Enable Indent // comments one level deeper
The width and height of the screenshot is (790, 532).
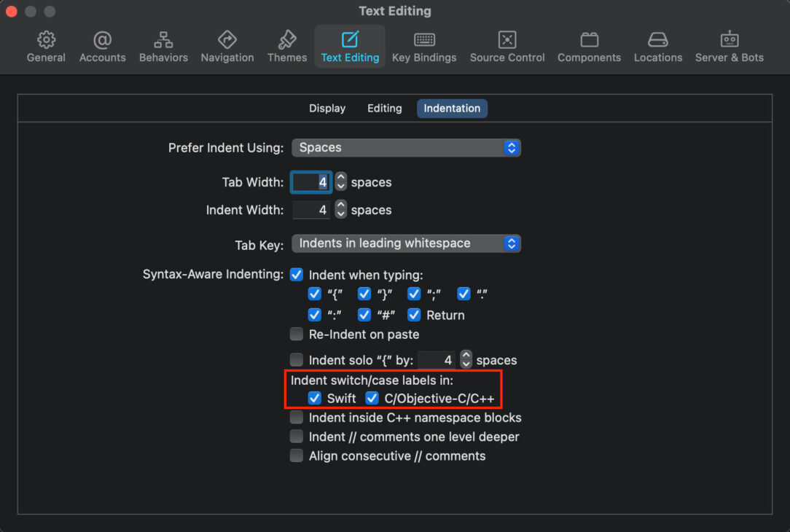click(296, 437)
